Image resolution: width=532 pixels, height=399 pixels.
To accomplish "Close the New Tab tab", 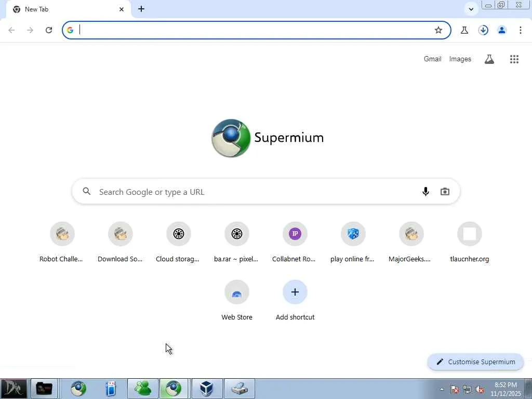I will point(122,9).
